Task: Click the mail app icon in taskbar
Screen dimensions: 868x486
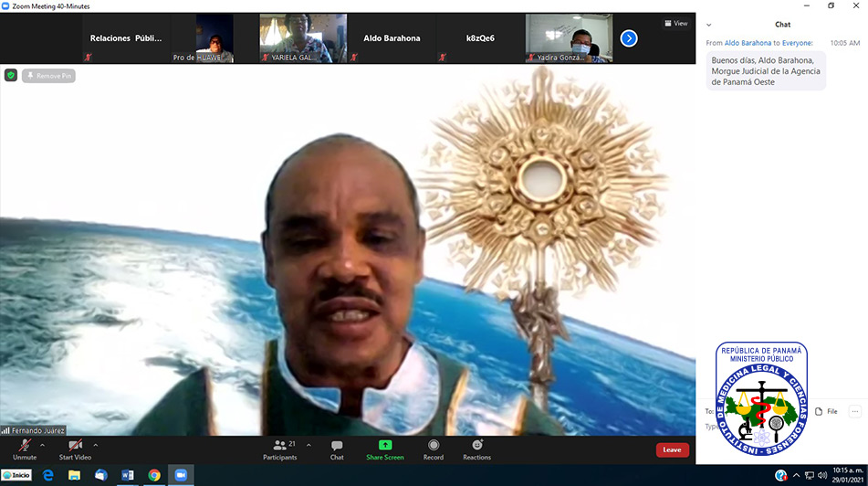Action: coord(100,475)
